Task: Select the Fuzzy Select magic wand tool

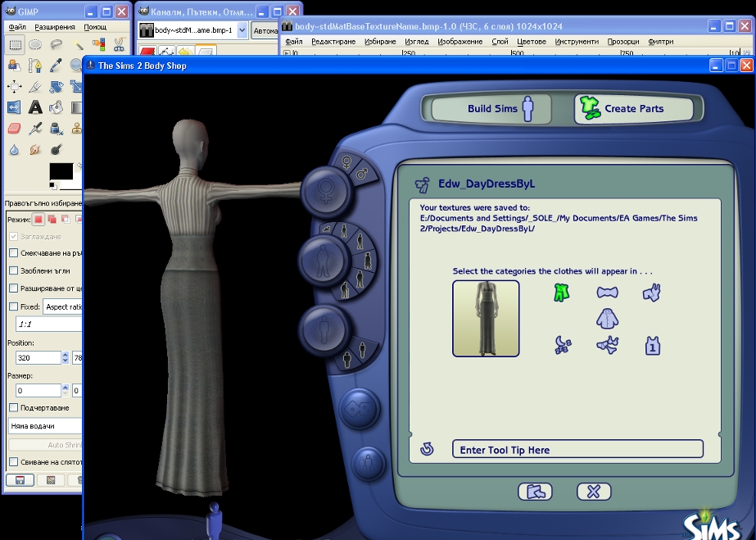Action: click(x=77, y=45)
